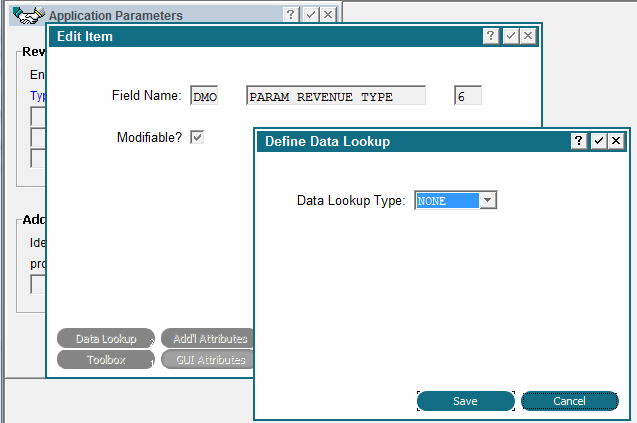Screen dimensions: 637x423
Task: Click the Data Lookup button in Edit Item
Action: 106,338
